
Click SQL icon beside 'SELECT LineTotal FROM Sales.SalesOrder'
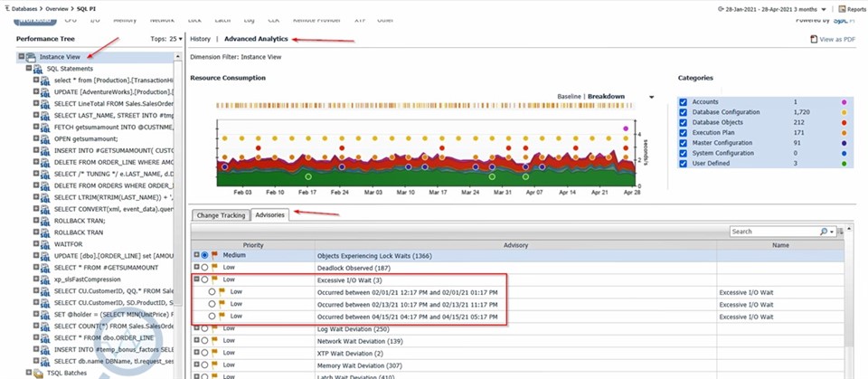(x=45, y=104)
